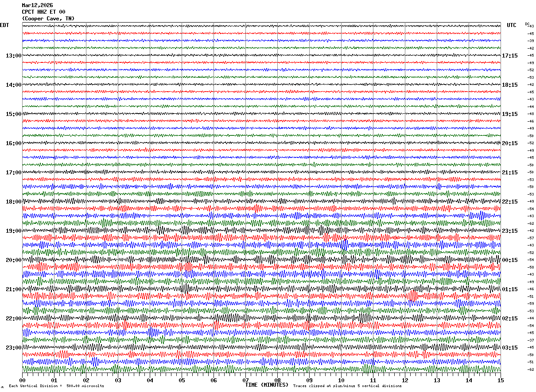Click the UTC timezone label
The height and width of the screenshot is (392, 536).
[x=512, y=25]
